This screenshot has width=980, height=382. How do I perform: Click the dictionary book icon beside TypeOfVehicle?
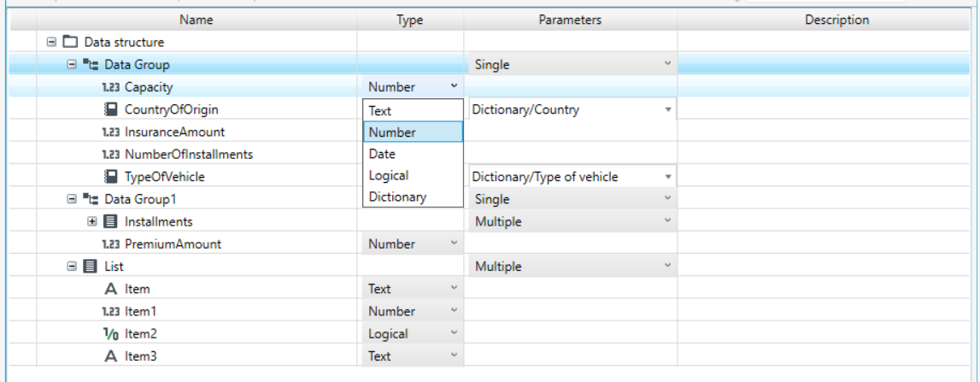(110, 177)
